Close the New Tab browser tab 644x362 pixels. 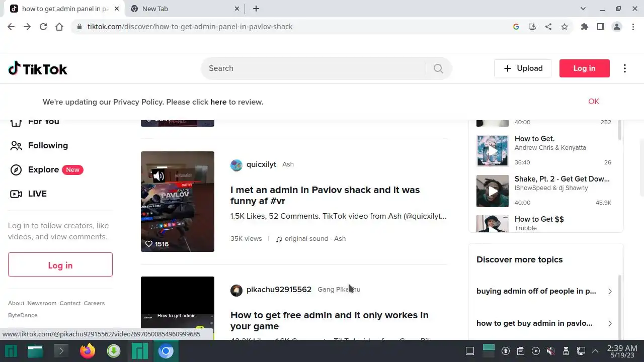237,9
